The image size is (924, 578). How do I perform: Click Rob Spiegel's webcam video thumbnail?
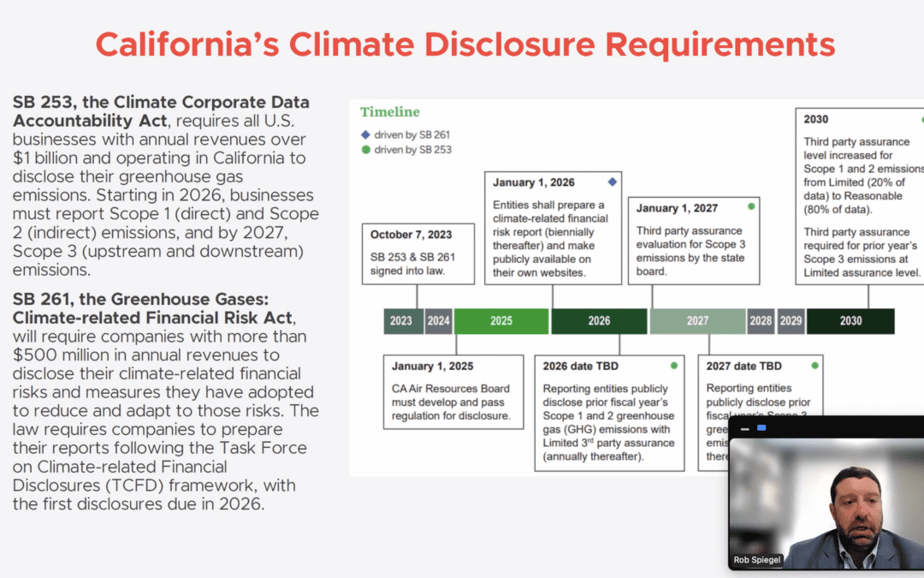(x=826, y=504)
